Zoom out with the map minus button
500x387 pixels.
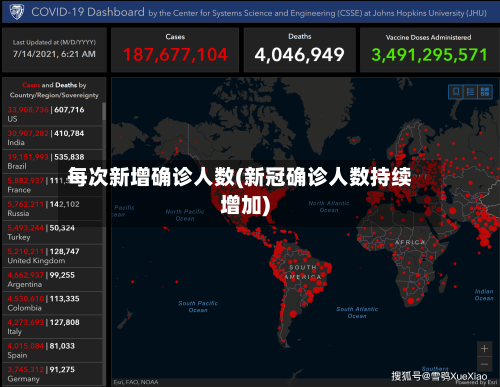point(484,364)
